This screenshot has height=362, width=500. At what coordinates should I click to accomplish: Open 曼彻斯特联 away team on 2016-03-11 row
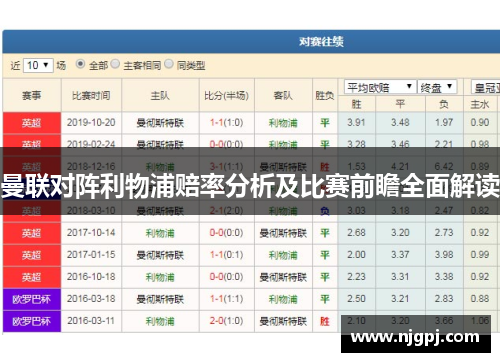click(x=283, y=321)
